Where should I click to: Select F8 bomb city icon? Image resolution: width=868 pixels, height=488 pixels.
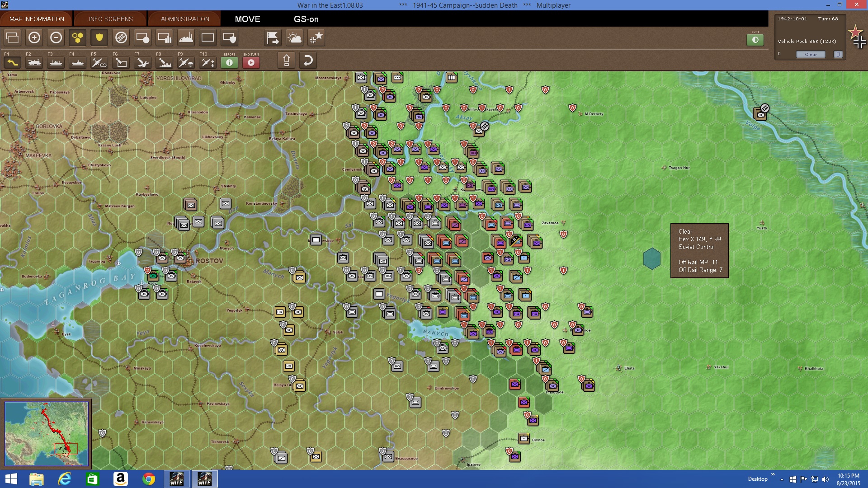[x=165, y=62]
